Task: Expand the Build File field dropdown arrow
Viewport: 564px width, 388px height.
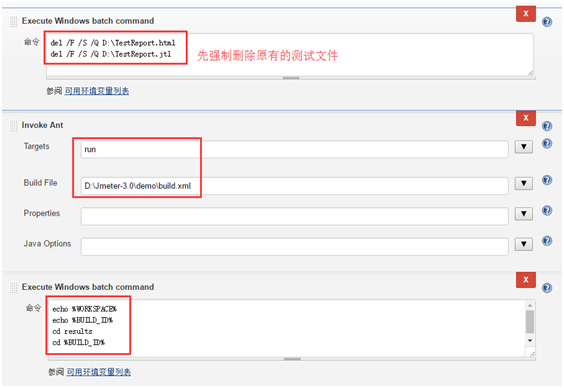Action: (x=523, y=183)
